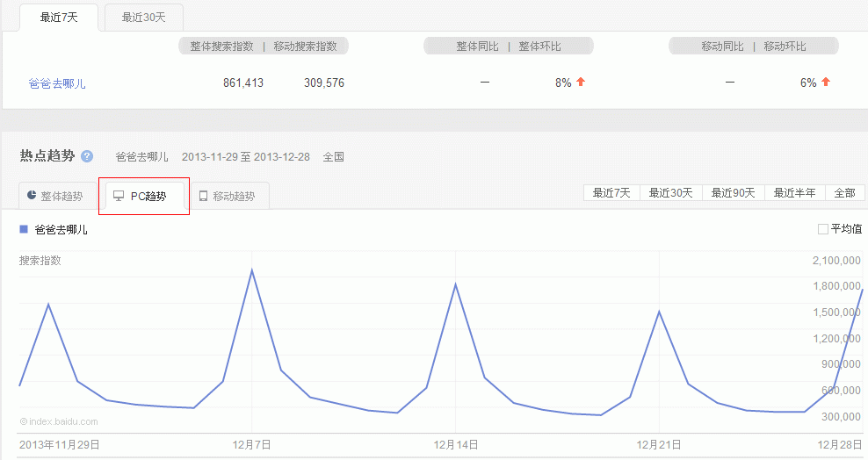Screen dimensions: 868x460
Task: Click the 8% overall change value
Action: coord(563,83)
